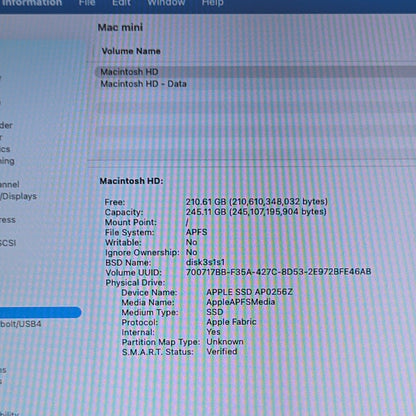Click the BSD Name disk3s1s1 value
Screen dimensions: 416x416
[x=205, y=262]
